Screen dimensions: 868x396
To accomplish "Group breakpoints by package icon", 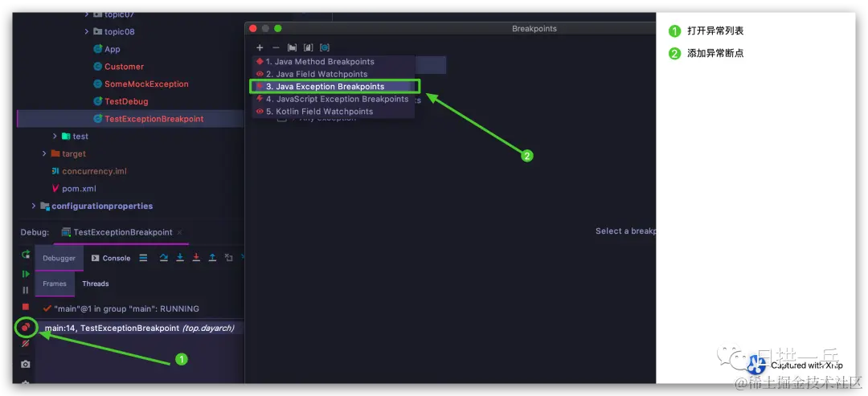I will (x=293, y=47).
